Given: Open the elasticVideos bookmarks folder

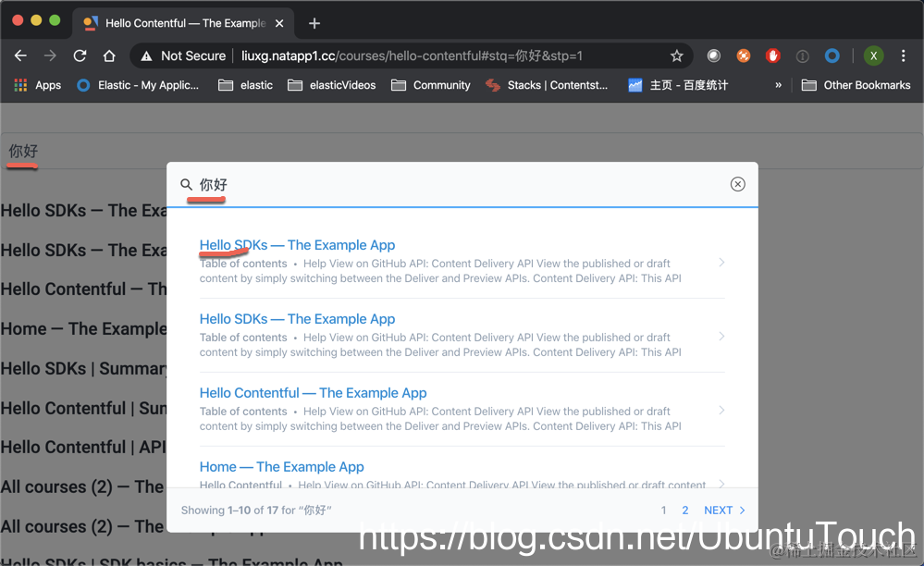Looking at the screenshot, I should [331, 85].
